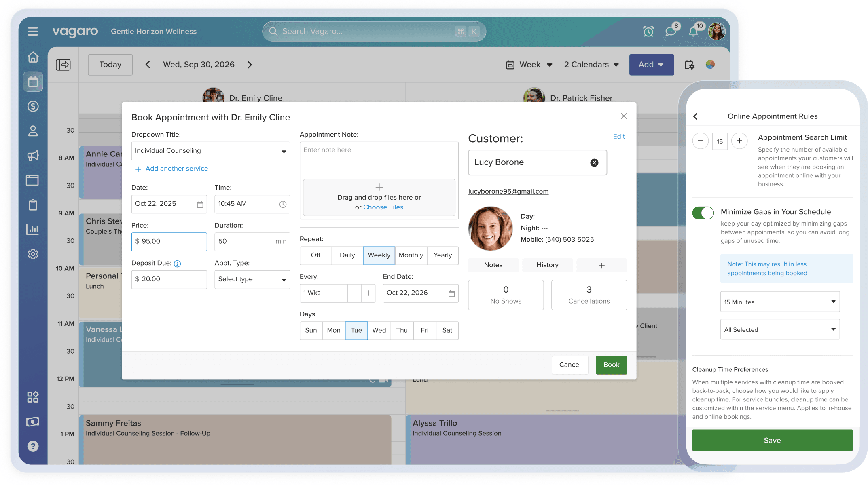Set Repeat to Monthly

(x=411, y=255)
